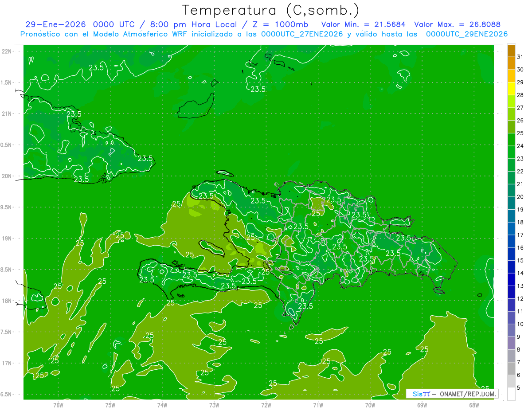
Task: Select the 18N latitude label
Action: pyautogui.click(x=7, y=301)
